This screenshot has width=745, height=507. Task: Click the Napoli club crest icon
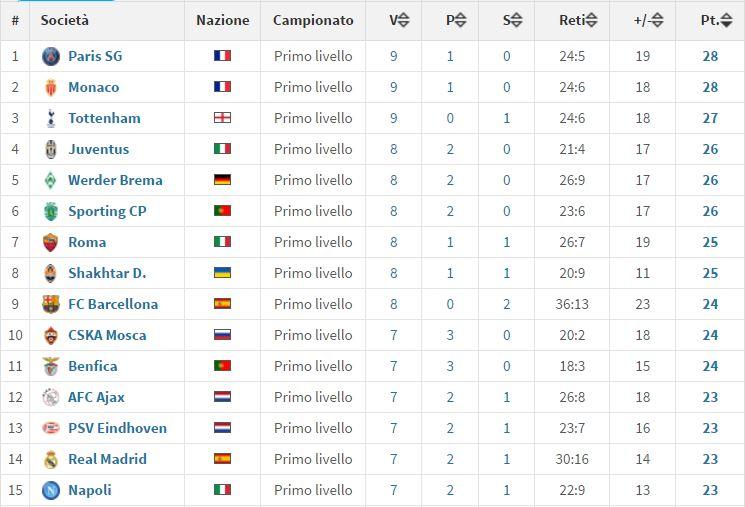(x=51, y=490)
